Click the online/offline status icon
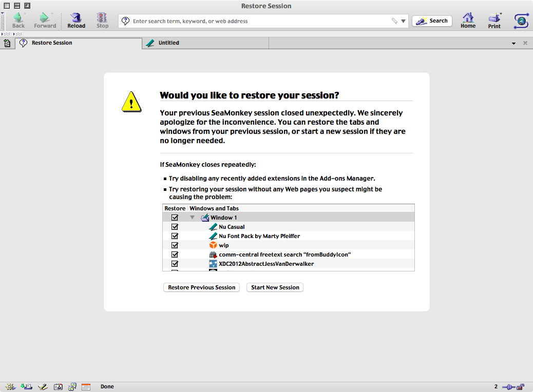 coord(508,387)
